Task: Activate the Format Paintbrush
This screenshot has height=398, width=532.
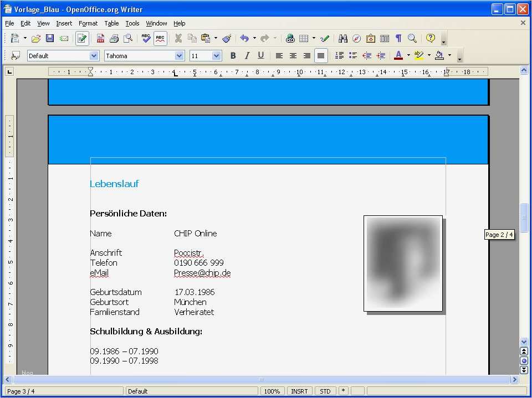Action: click(226, 38)
